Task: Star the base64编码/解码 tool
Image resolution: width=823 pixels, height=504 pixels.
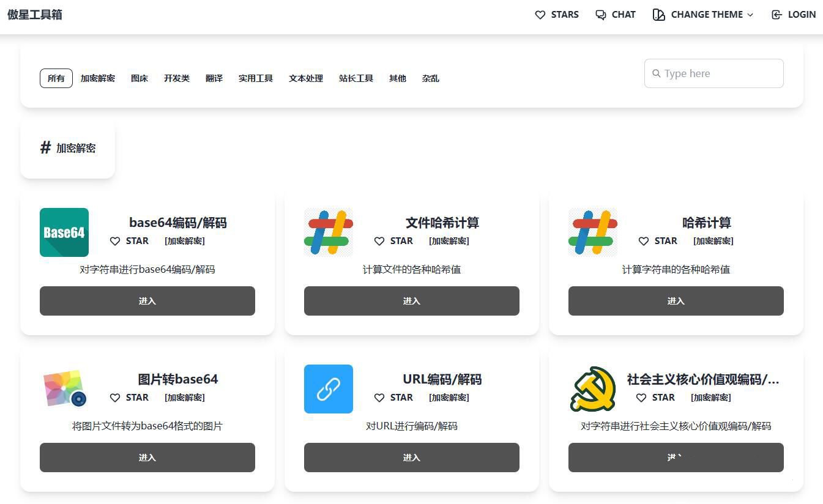Action: point(129,241)
